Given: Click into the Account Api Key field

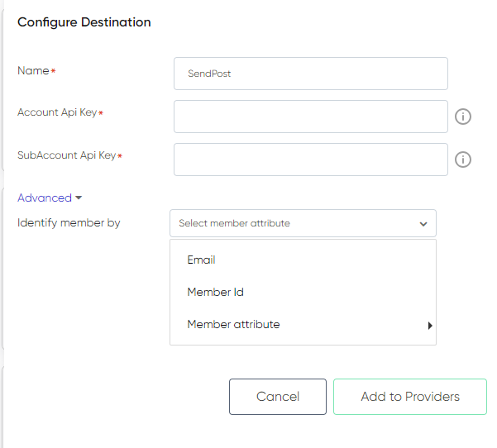Looking at the screenshot, I should coord(311,117).
